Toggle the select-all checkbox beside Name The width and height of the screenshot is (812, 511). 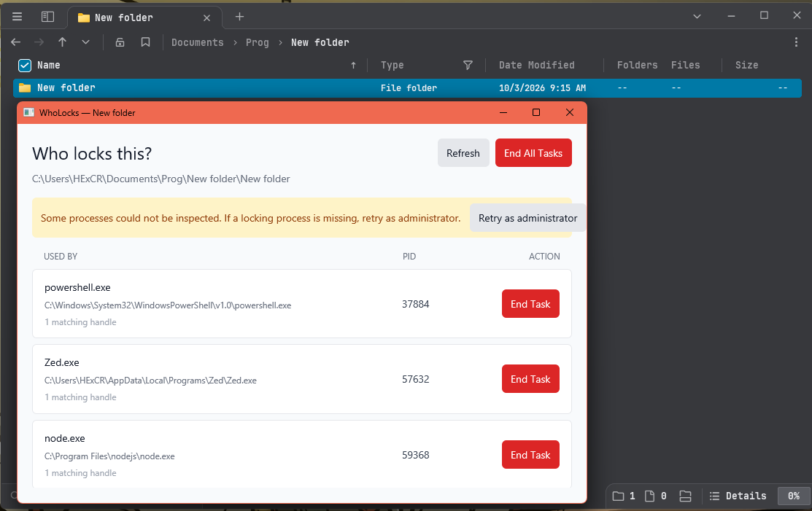pyautogui.click(x=24, y=65)
